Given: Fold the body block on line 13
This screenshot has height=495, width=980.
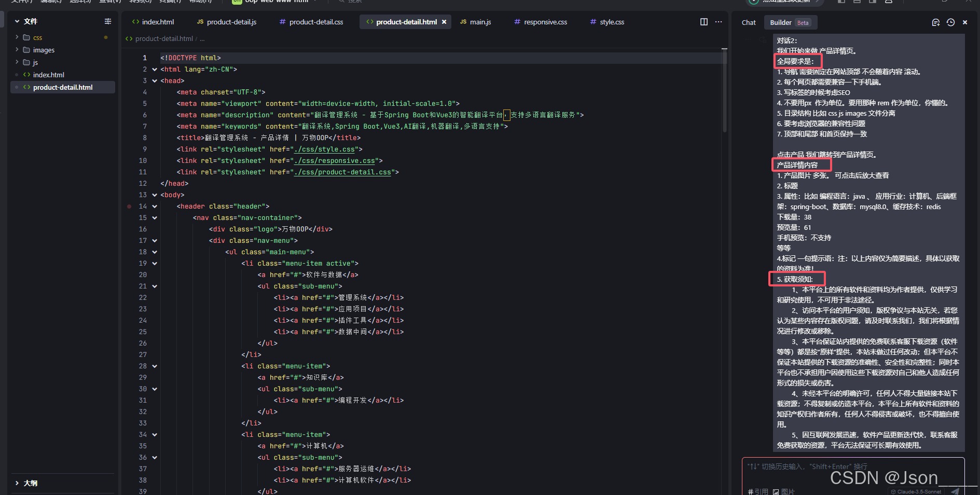Looking at the screenshot, I should click(x=155, y=195).
